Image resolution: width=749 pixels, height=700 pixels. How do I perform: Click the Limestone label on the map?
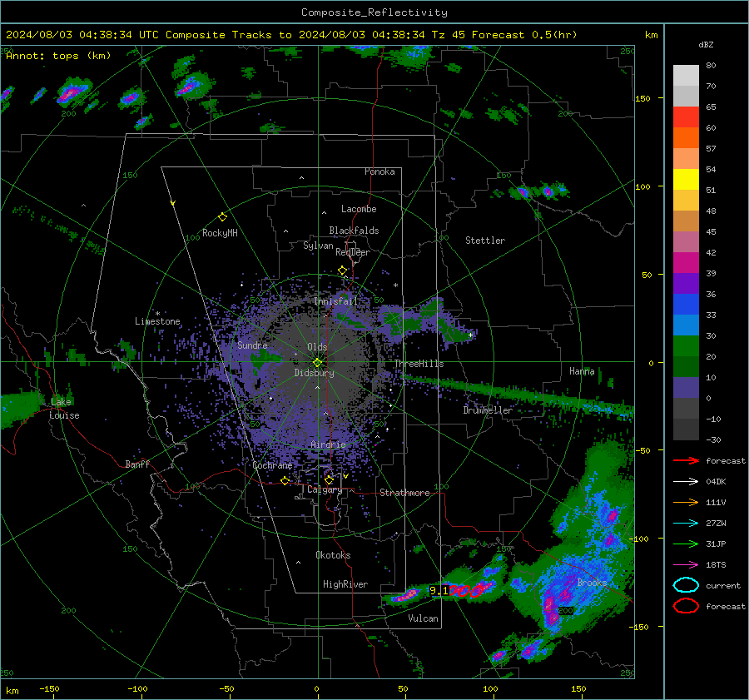(157, 321)
